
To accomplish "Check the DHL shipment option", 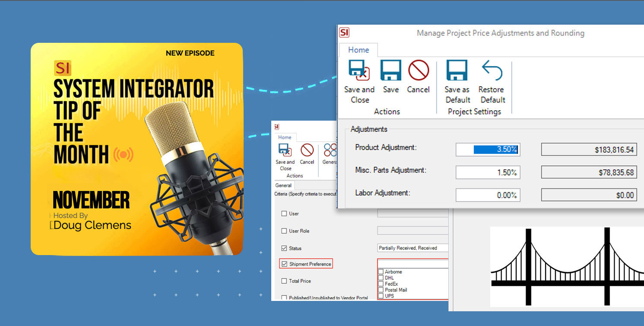I will click(x=381, y=278).
